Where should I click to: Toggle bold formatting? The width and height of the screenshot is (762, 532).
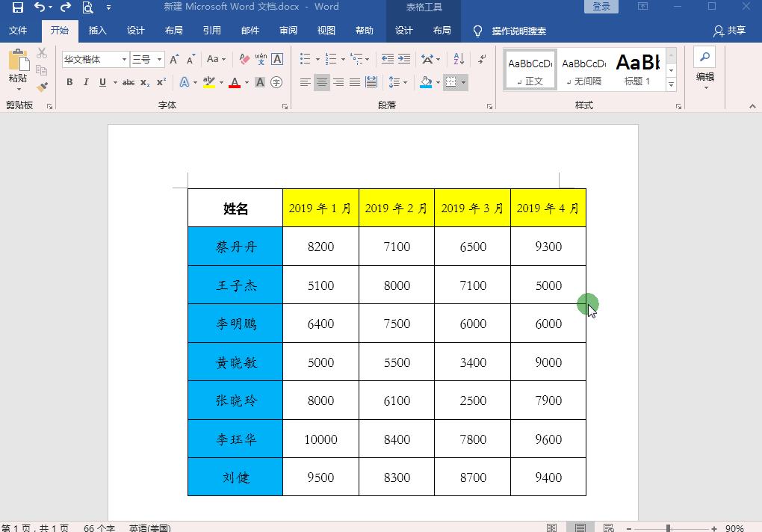coord(69,82)
